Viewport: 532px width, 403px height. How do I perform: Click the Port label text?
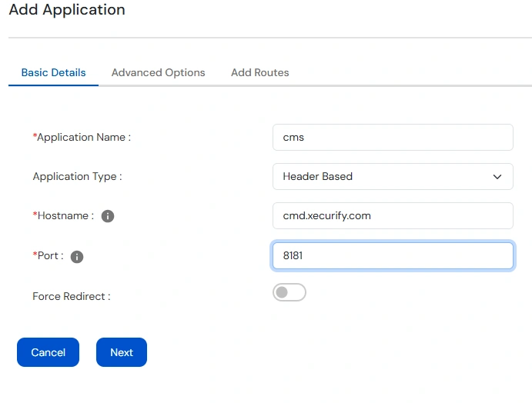click(x=49, y=255)
